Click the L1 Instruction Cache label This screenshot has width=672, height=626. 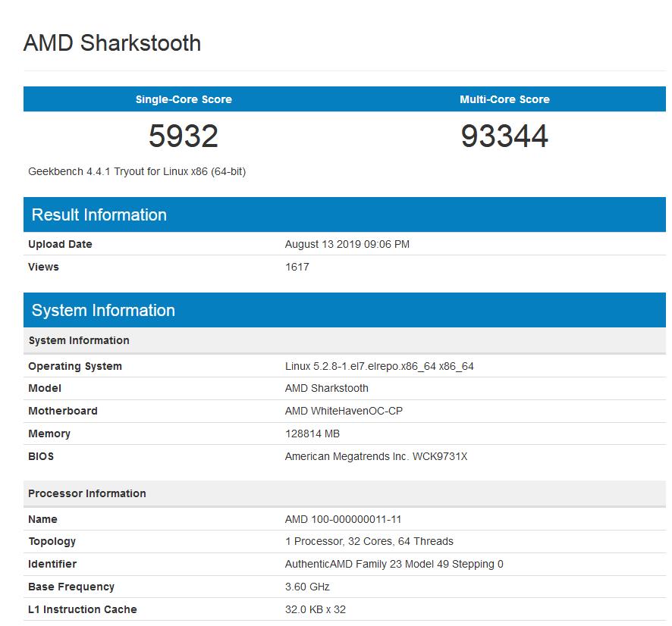pyautogui.click(x=83, y=610)
